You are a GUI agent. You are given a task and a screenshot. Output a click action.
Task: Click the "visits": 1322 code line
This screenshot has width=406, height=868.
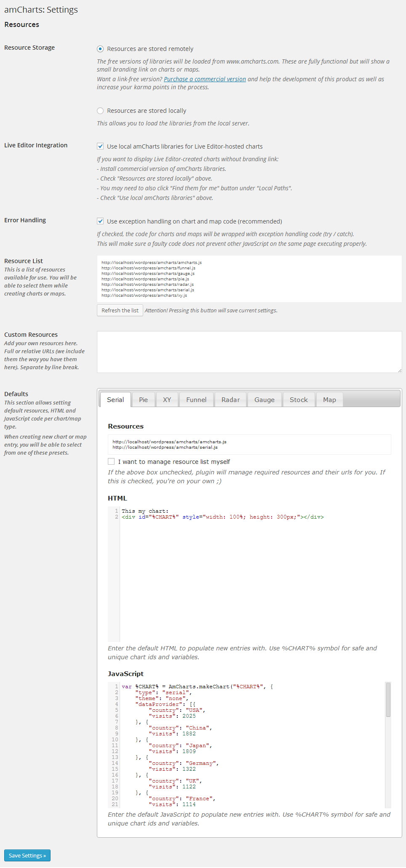coord(172,769)
